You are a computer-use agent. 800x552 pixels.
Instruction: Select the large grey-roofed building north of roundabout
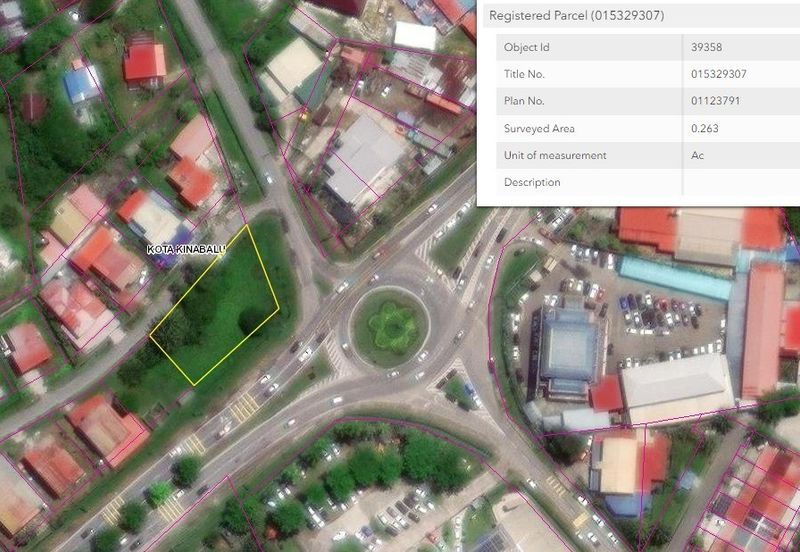364,158
